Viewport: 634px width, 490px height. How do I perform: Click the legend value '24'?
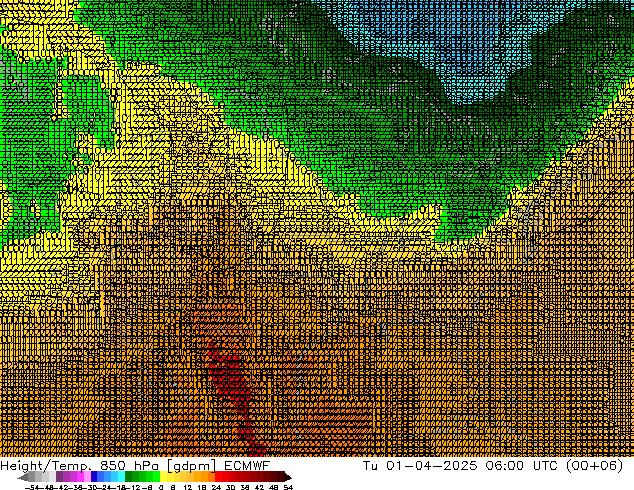click(x=216, y=487)
